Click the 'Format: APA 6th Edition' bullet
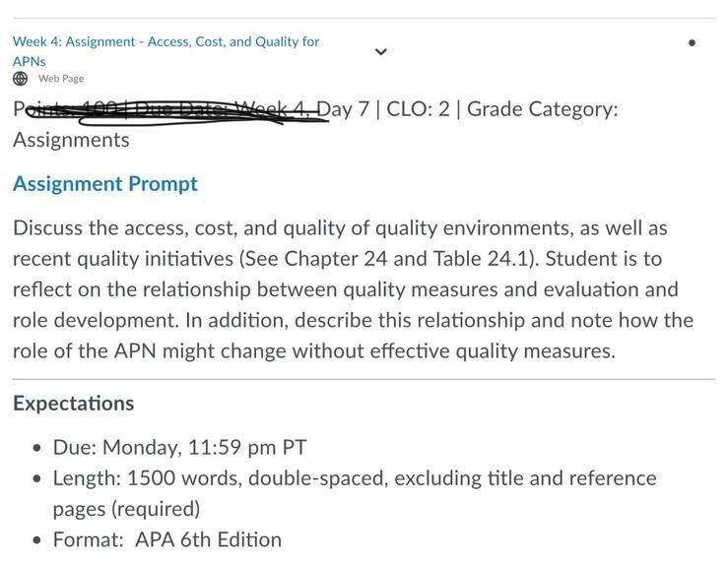The height and width of the screenshot is (564, 728). pos(167,539)
